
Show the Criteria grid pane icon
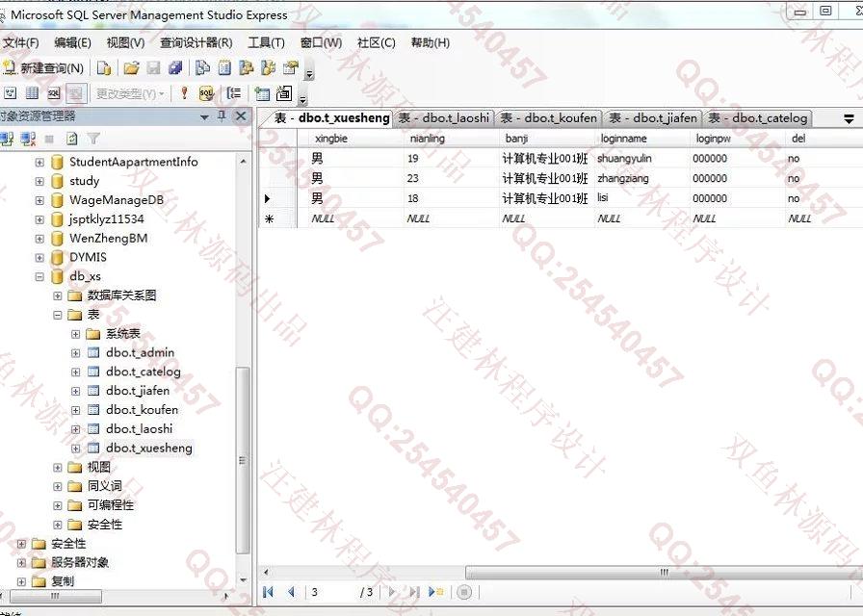point(32,93)
